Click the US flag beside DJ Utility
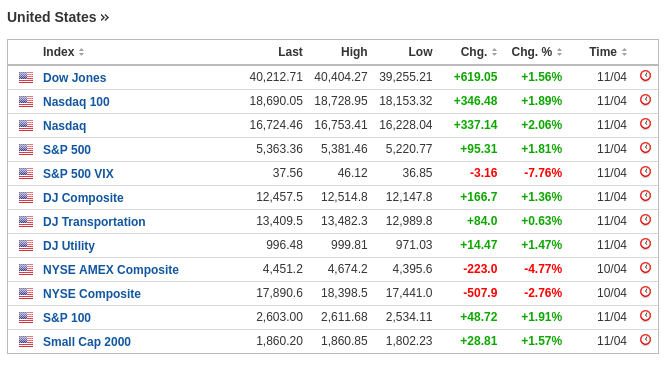This screenshot has width=669, height=370. (26, 245)
